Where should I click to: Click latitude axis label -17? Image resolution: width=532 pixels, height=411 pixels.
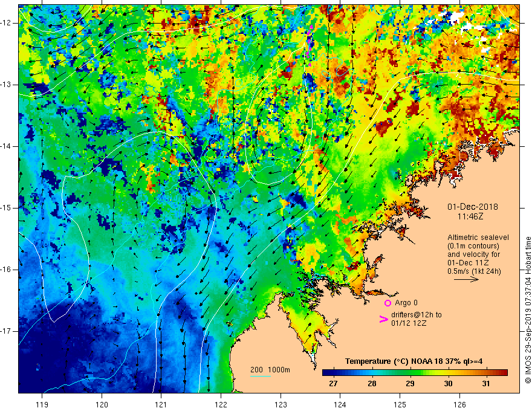(x=6, y=331)
